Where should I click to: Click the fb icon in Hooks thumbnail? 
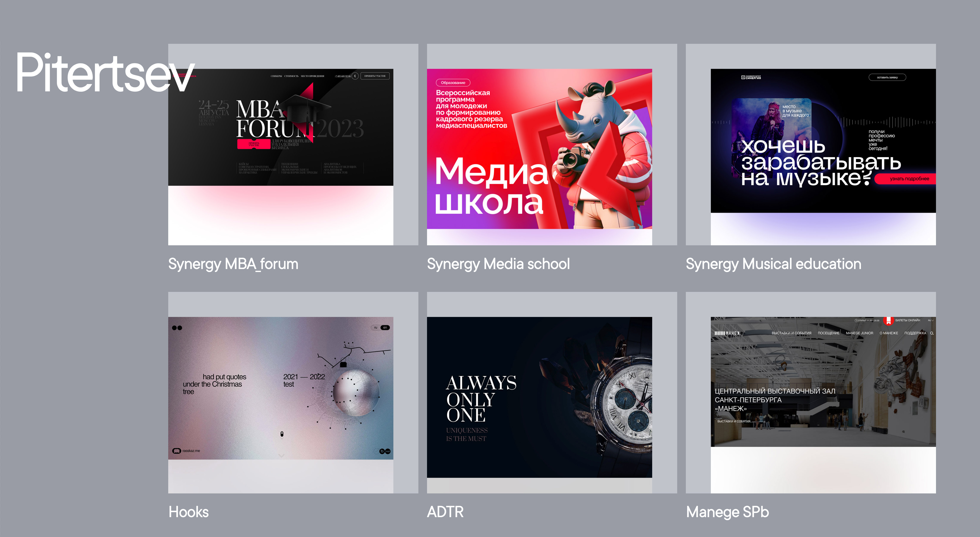coord(382,451)
